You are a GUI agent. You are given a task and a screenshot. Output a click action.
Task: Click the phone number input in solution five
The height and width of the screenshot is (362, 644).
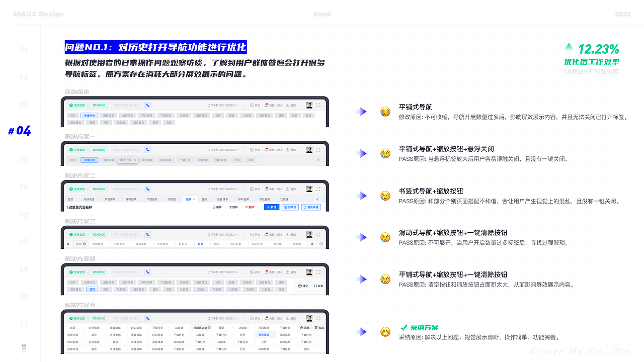127,318
